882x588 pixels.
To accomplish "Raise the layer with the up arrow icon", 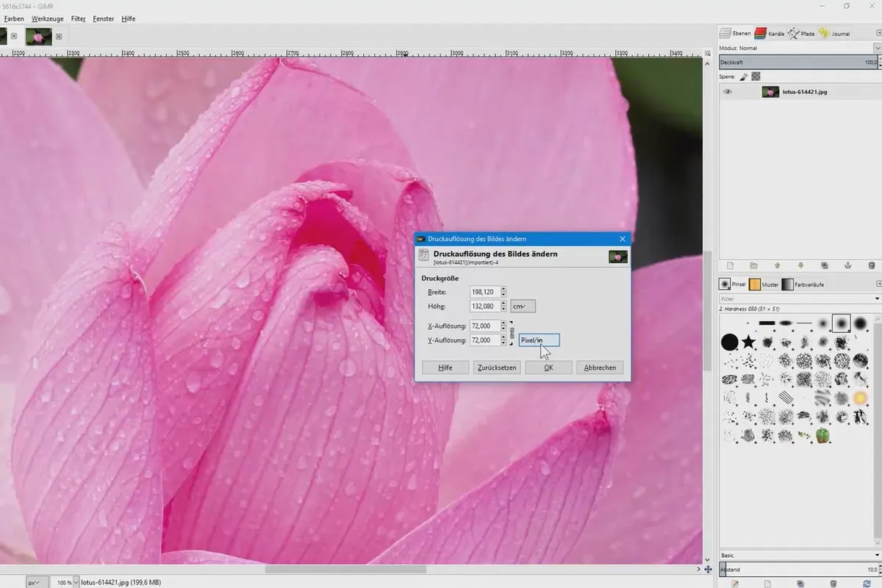I will (x=777, y=265).
